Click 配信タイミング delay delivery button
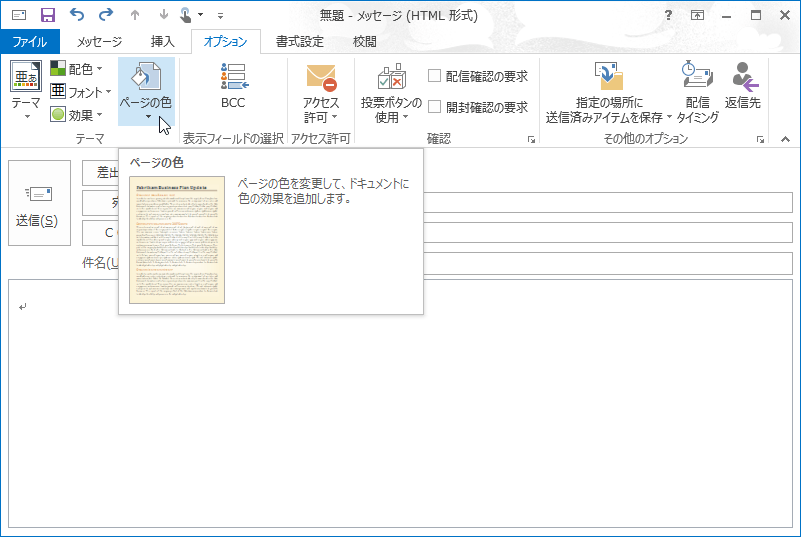 [698, 93]
